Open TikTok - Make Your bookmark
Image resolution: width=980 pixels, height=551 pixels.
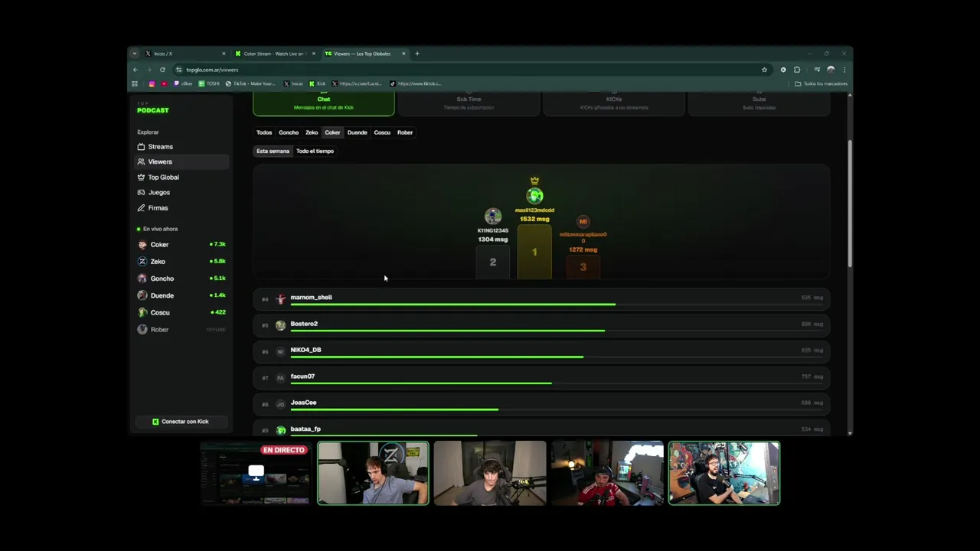250,83
